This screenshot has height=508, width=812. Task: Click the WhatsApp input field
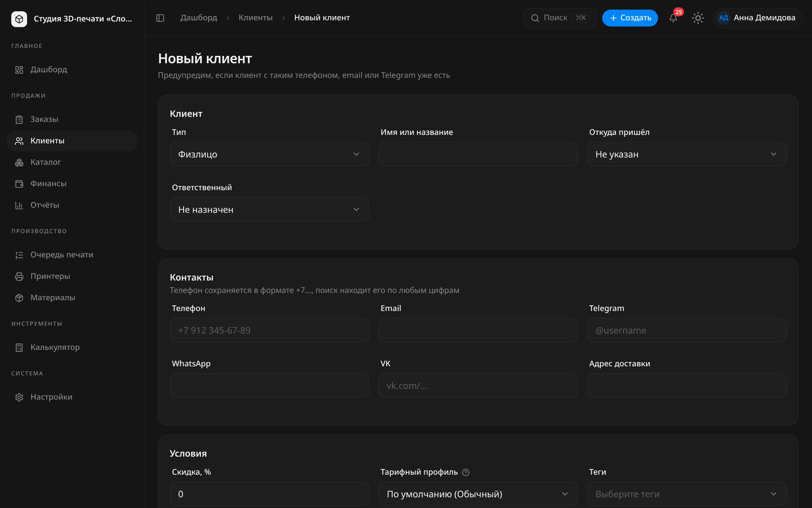270,385
